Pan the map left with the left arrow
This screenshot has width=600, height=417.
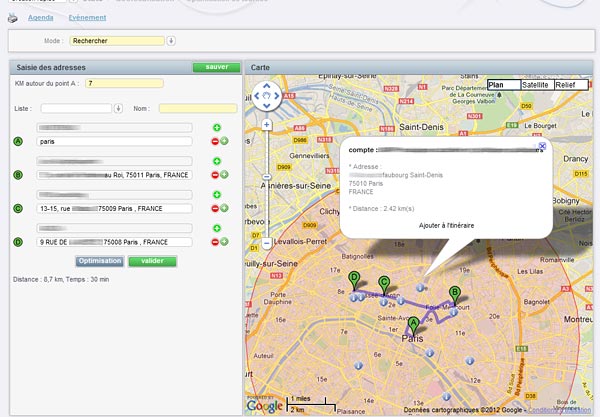tap(257, 96)
